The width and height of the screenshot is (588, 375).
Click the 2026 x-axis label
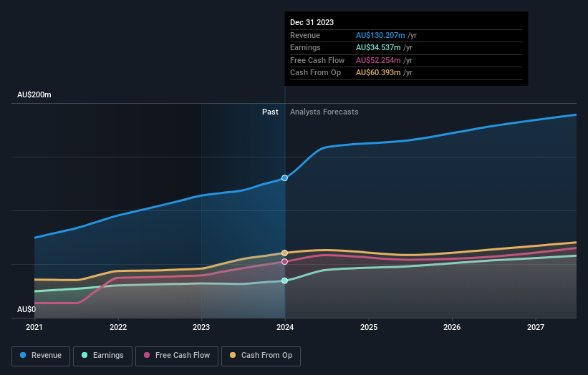(x=452, y=327)
